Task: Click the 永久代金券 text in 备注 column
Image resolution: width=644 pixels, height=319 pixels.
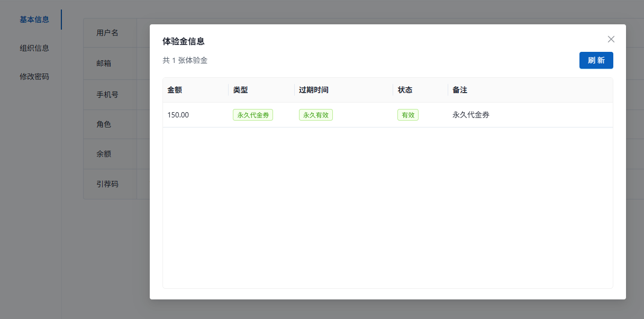Action: coord(471,115)
